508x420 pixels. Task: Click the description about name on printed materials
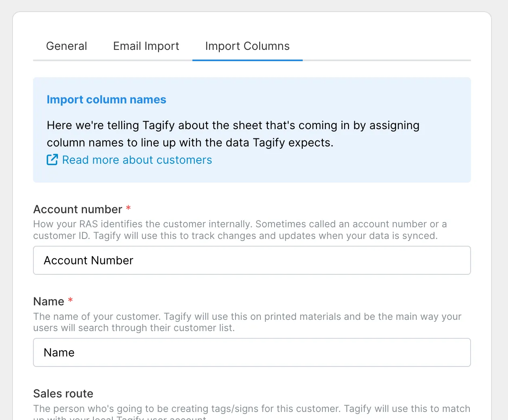click(247, 322)
